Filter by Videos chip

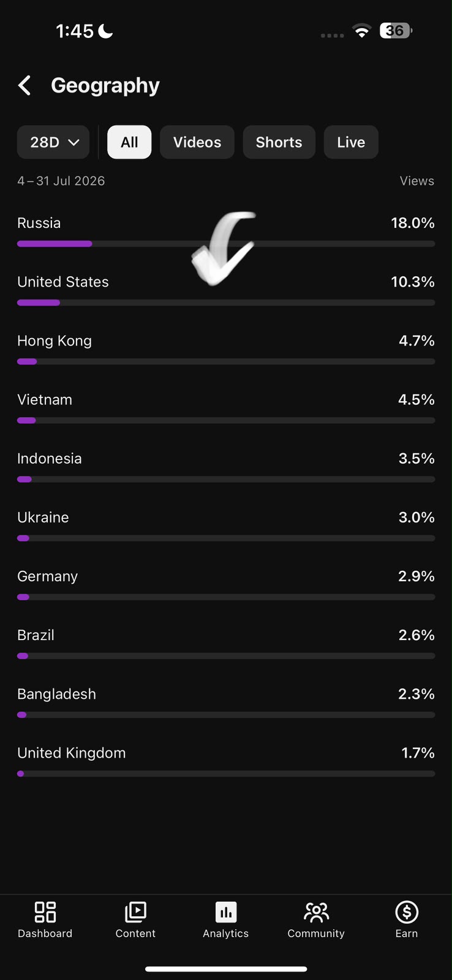197,142
